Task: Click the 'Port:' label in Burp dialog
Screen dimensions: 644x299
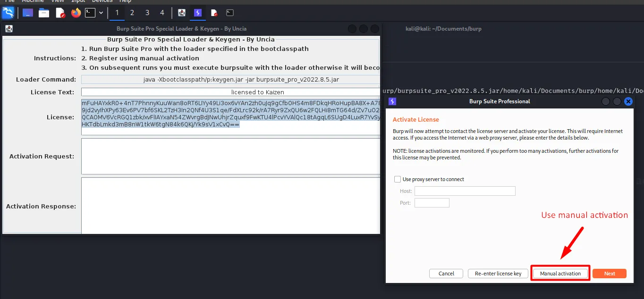Action: (x=406, y=203)
